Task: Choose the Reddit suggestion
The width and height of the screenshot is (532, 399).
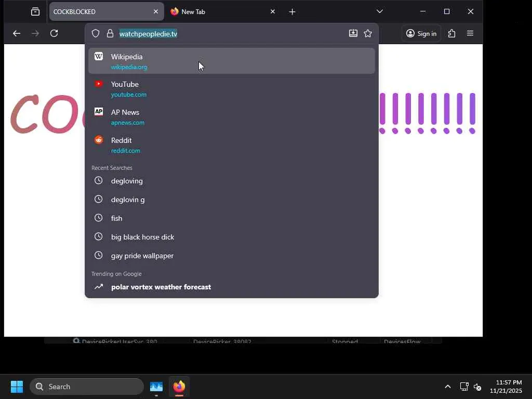Action: [x=231, y=145]
